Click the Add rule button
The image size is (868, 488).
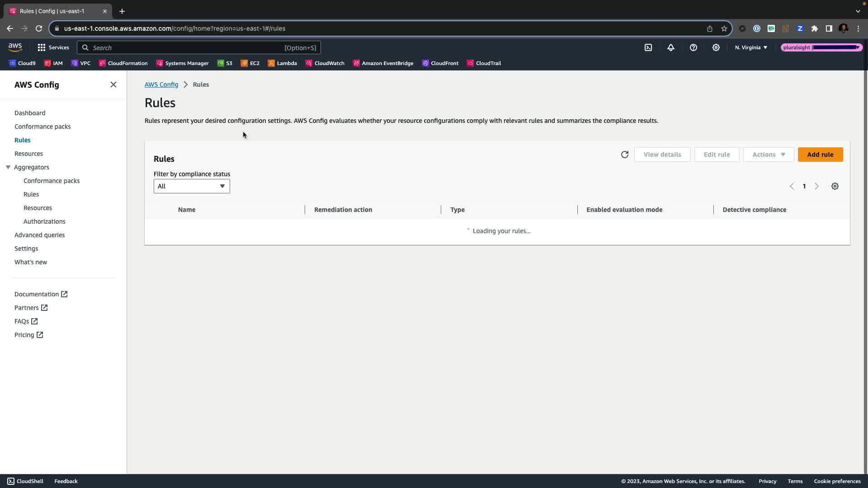pyautogui.click(x=820, y=155)
